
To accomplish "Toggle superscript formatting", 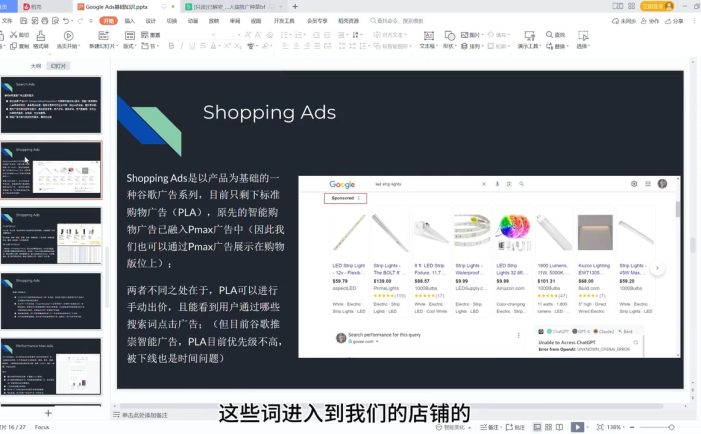I will click(x=228, y=46).
